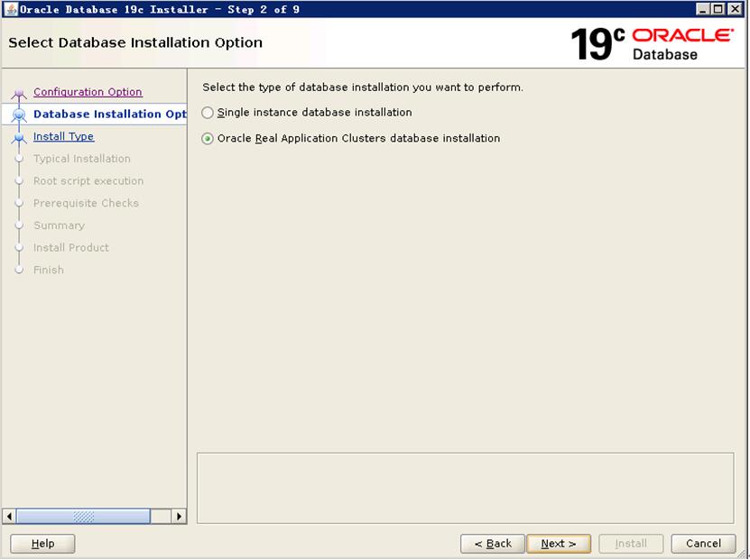750x560 pixels.
Task: Click the greyed-out Install button
Action: (x=631, y=543)
